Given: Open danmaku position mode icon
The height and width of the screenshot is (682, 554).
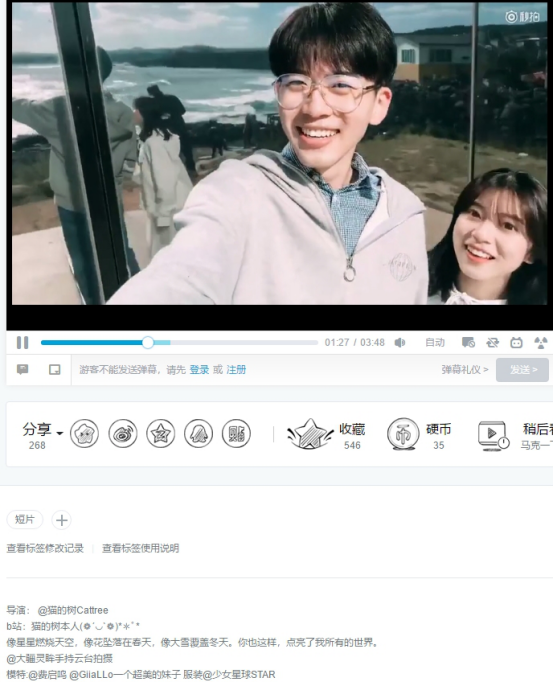Looking at the screenshot, I should coord(54,370).
